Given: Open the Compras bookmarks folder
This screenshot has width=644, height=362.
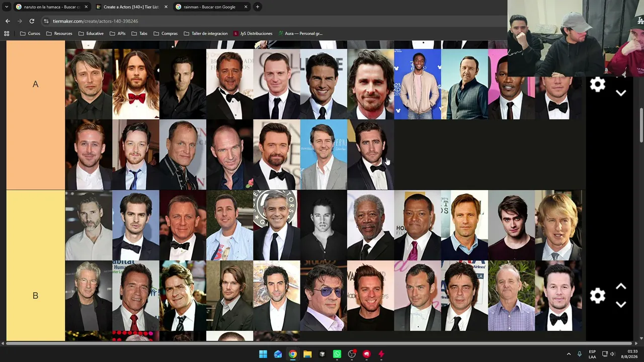Looking at the screenshot, I should coord(166,34).
